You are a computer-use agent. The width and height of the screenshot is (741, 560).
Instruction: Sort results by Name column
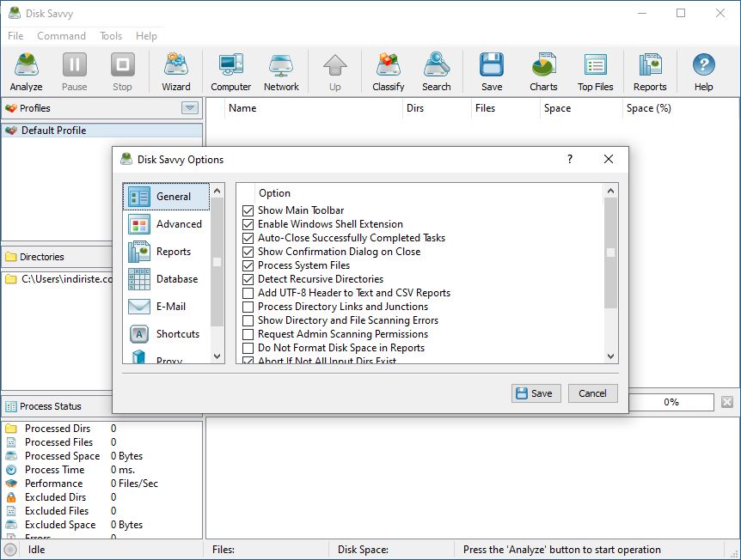(x=314, y=108)
